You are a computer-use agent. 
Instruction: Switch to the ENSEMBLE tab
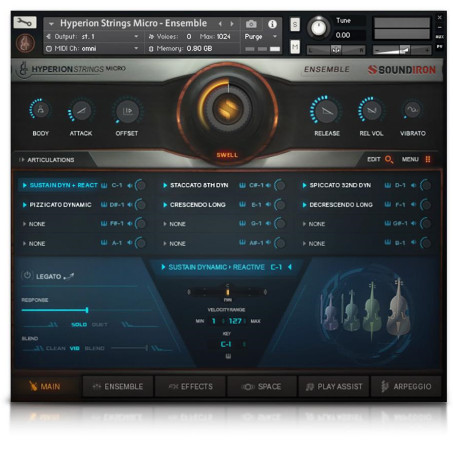click(x=118, y=386)
